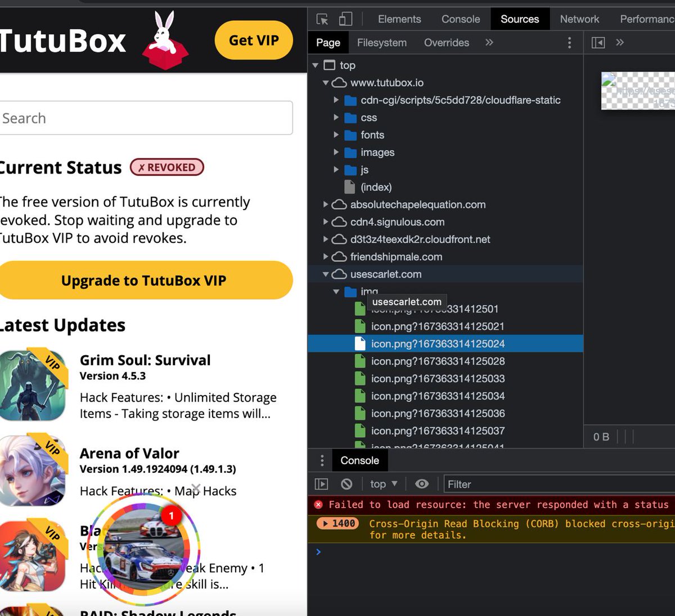Open the top context dropdown
The image size is (675, 616).
[x=384, y=484]
